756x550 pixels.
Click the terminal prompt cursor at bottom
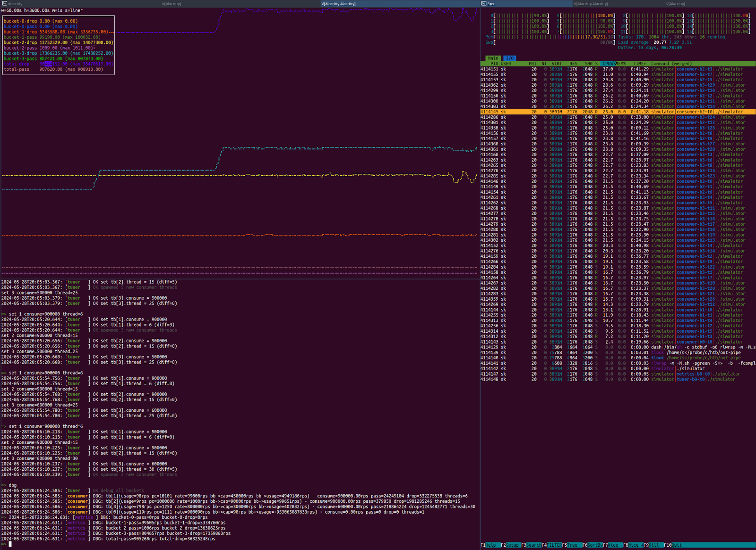tap(10, 544)
